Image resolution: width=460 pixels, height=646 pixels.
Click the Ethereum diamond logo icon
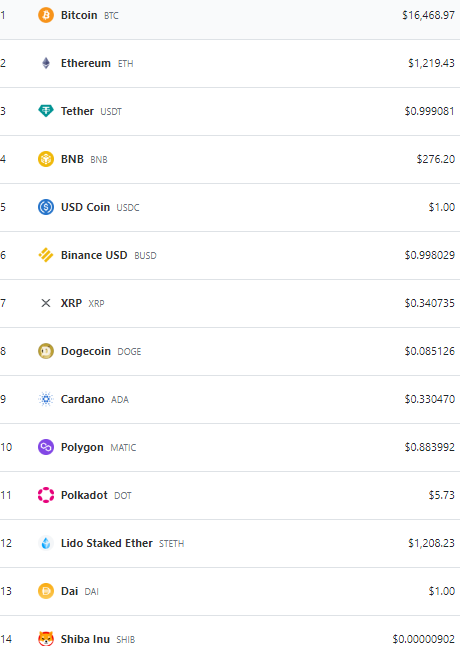point(46,63)
